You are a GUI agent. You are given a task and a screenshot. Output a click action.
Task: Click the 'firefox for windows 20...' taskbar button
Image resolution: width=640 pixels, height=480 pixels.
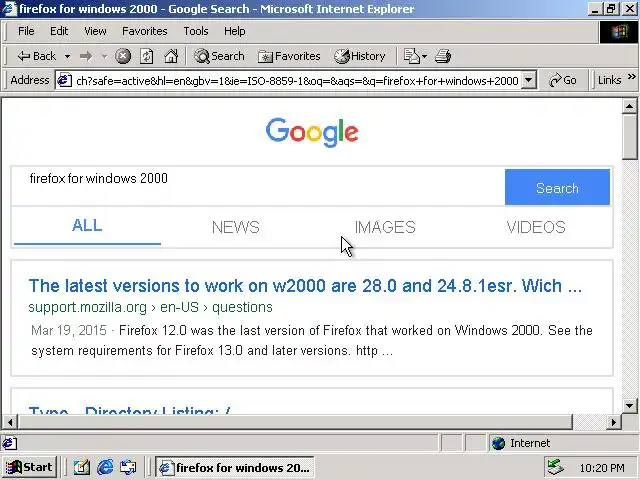tap(234, 467)
